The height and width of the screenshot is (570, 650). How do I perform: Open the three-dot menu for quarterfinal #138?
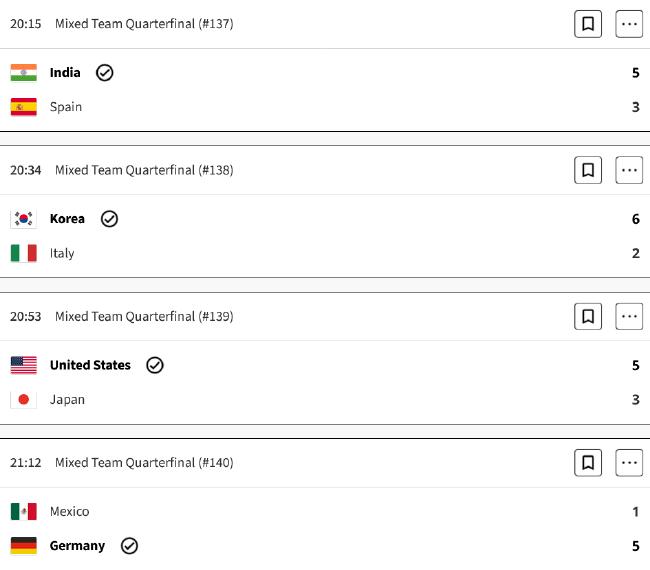[629, 170]
